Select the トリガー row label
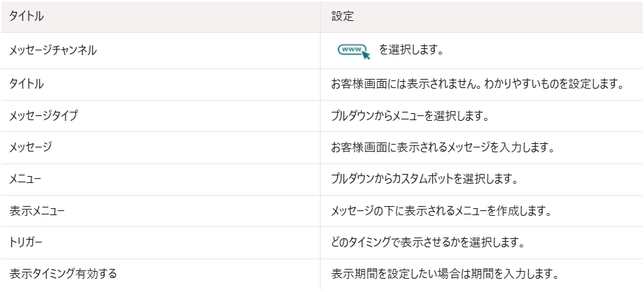This screenshot has width=644, height=292. (25, 242)
